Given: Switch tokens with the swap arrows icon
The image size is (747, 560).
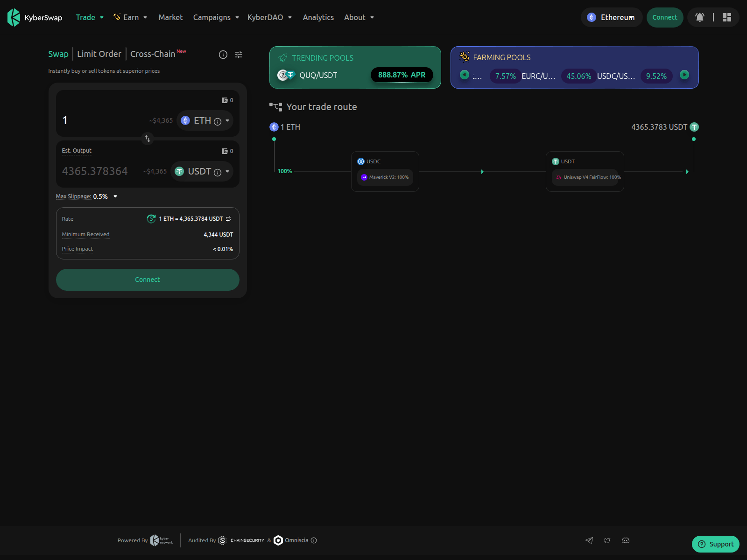Looking at the screenshot, I should click(x=148, y=139).
